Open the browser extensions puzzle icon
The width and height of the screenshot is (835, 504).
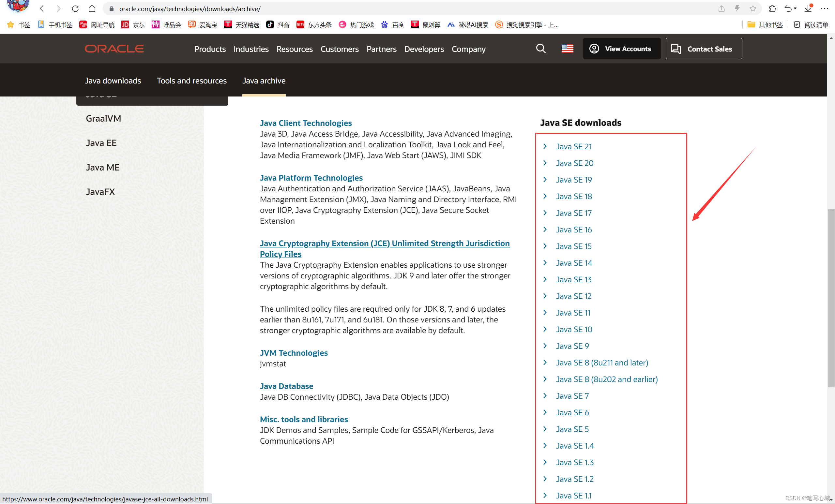[x=773, y=8]
